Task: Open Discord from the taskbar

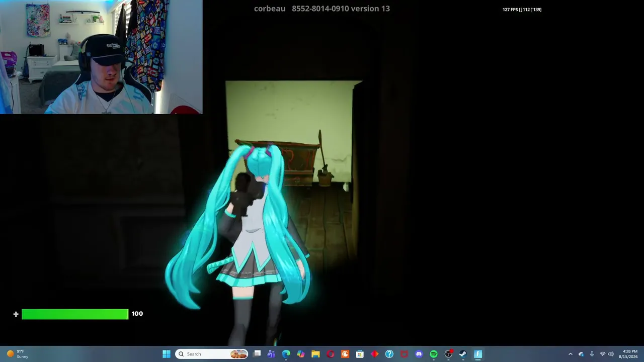Action: [x=419, y=354]
